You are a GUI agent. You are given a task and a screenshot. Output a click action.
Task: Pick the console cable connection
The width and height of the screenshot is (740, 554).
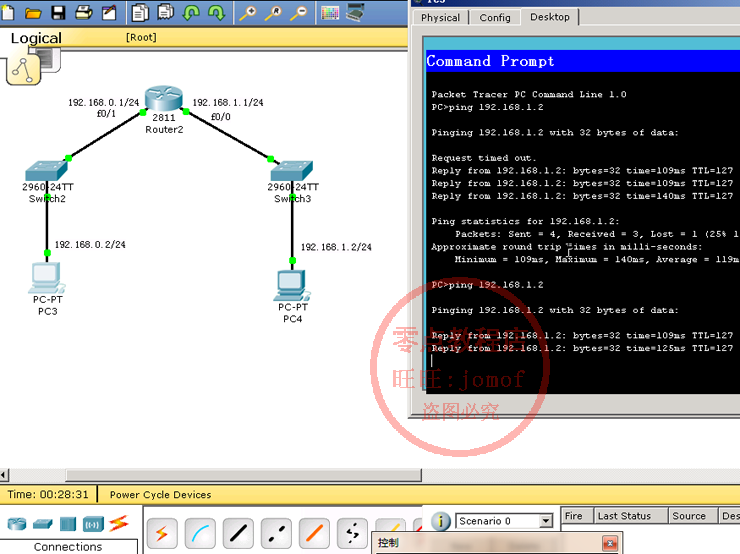[200, 533]
